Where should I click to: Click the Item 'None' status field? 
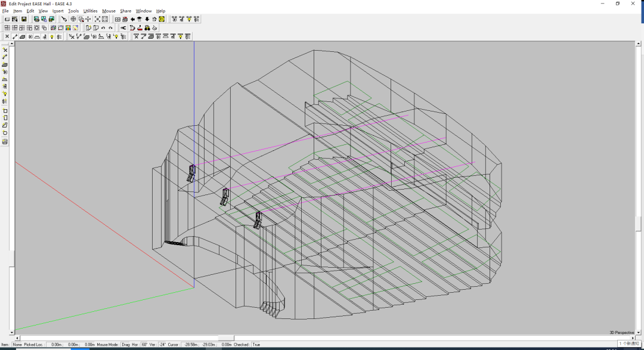point(17,345)
